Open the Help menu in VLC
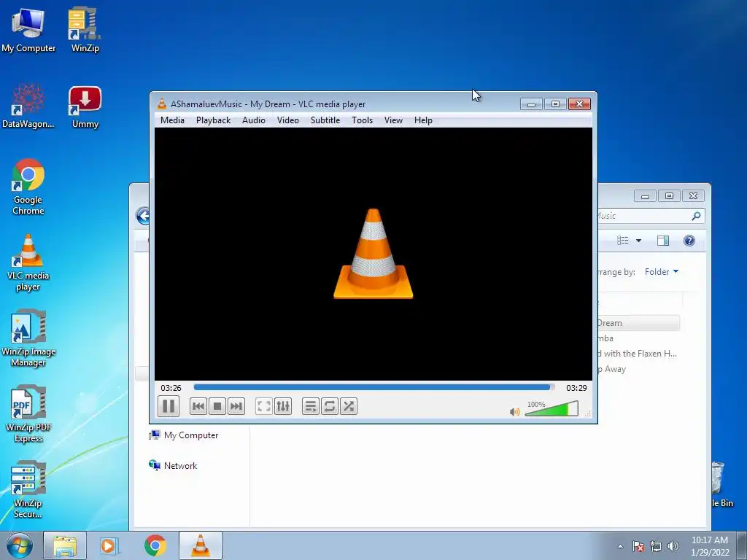 423,120
